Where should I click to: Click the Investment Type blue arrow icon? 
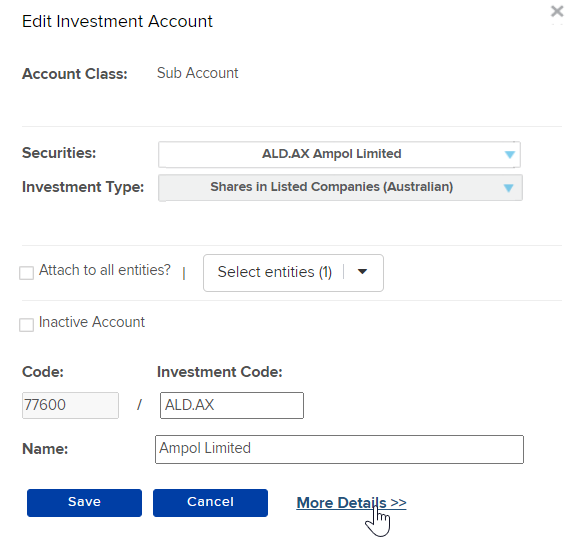[x=509, y=188]
